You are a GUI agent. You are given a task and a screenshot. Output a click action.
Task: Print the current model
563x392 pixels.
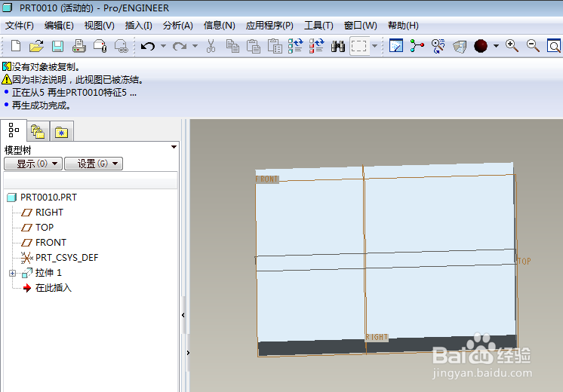[x=78, y=46]
